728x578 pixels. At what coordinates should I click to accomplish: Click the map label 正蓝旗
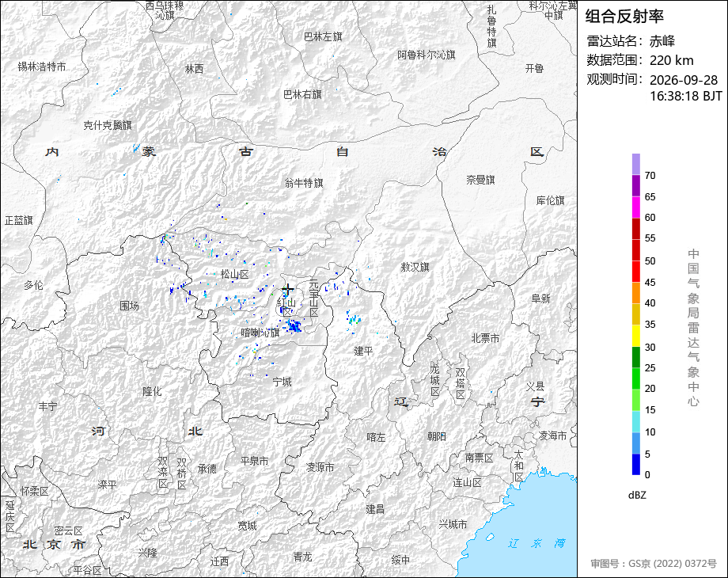18,221
